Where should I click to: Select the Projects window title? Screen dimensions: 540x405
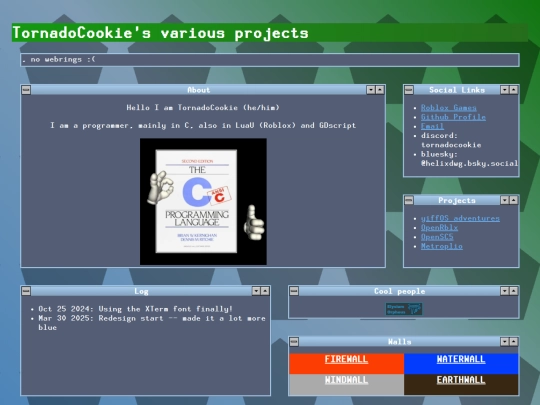click(x=457, y=200)
